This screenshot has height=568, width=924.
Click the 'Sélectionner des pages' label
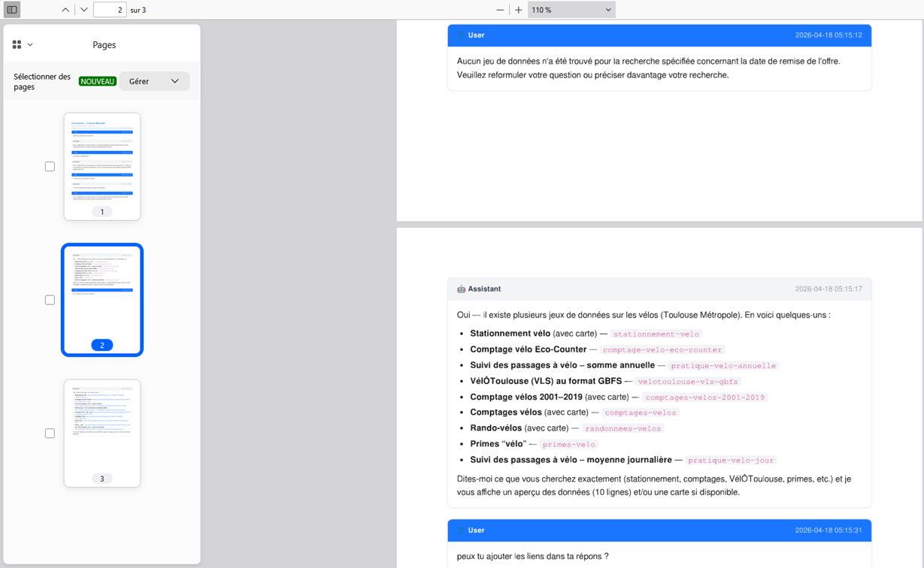pos(42,82)
